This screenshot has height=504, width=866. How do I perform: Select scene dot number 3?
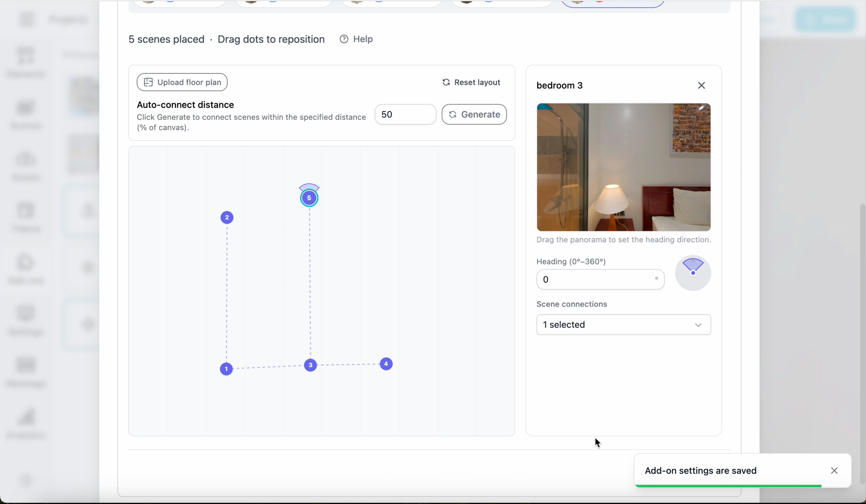pos(310,365)
